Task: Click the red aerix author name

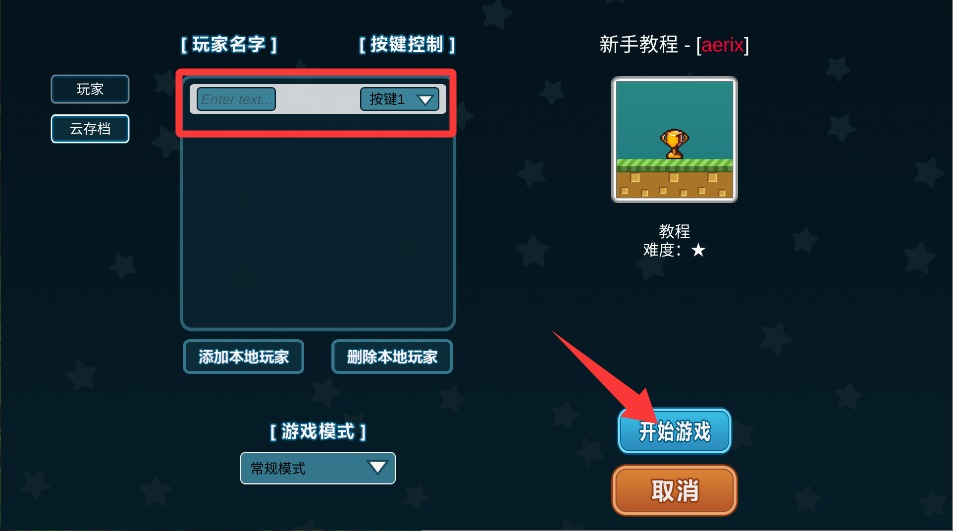Action: click(723, 44)
